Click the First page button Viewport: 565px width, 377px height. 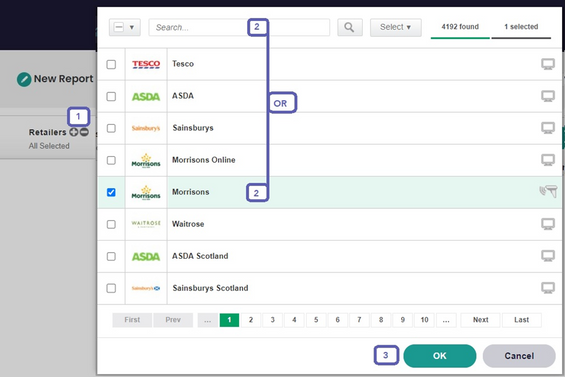132,320
